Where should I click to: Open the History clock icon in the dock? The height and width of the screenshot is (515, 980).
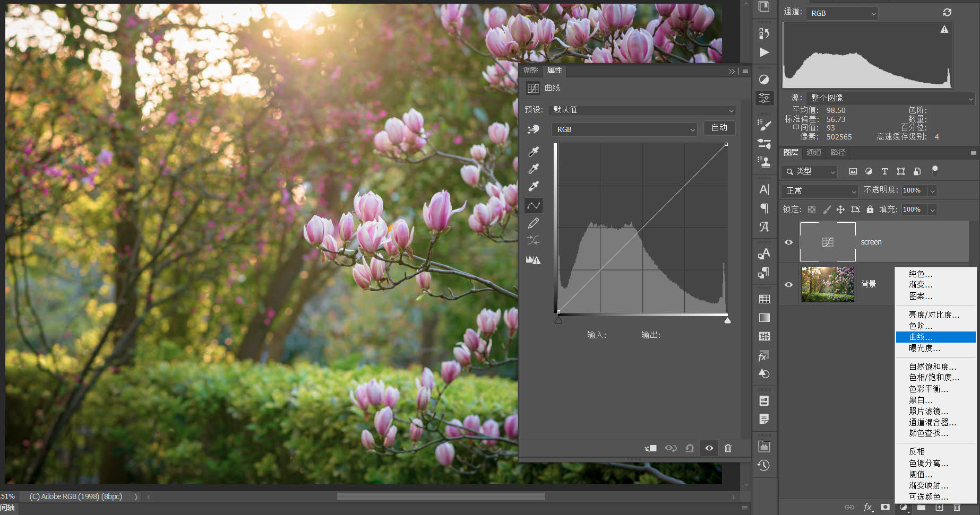click(764, 466)
